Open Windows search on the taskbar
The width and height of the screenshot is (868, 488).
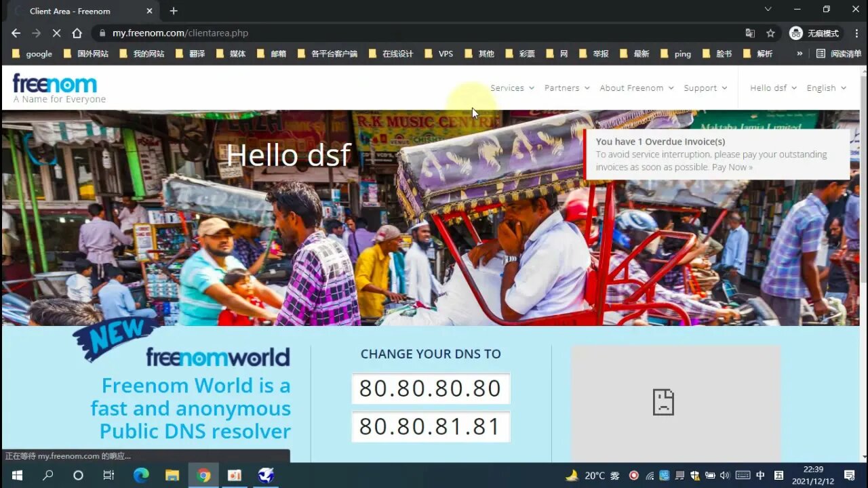point(47,475)
